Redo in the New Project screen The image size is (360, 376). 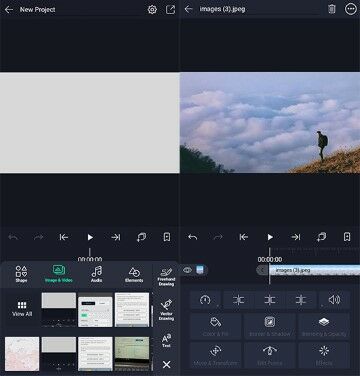coord(38,237)
